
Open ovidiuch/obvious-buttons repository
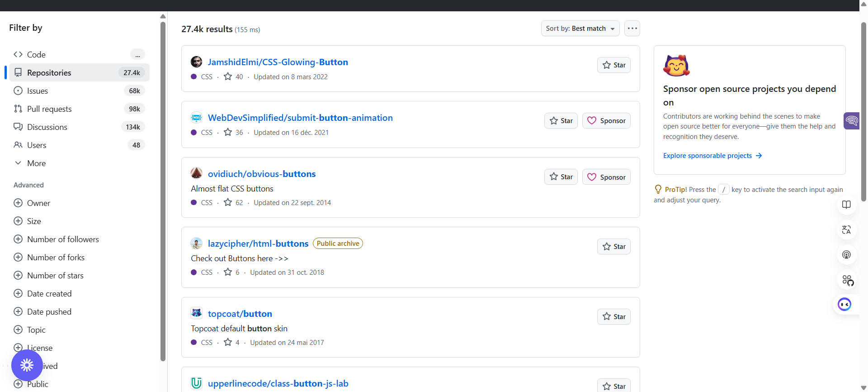coord(262,174)
